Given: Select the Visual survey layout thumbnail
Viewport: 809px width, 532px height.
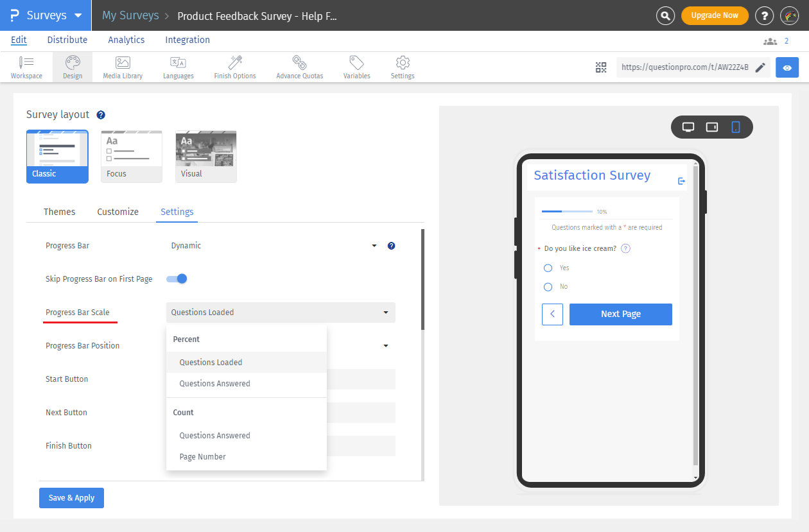Looking at the screenshot, I should (x=206, y=157).
